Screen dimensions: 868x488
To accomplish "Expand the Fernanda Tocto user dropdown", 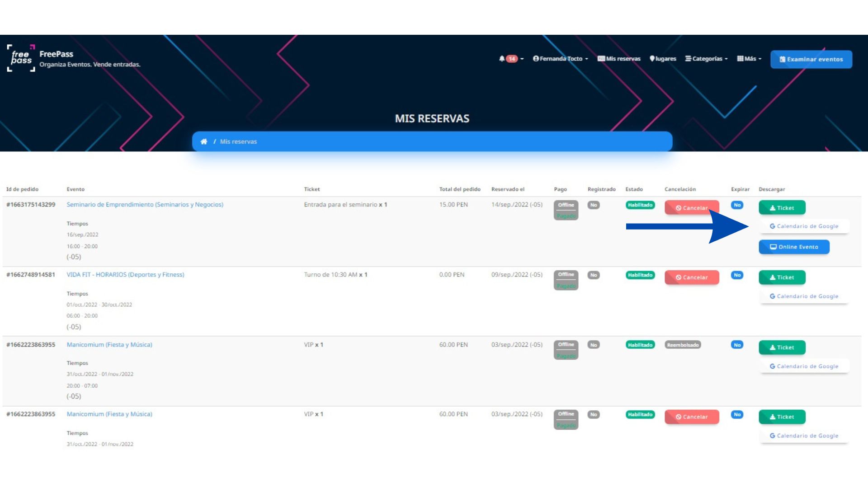I will point(560,59).
